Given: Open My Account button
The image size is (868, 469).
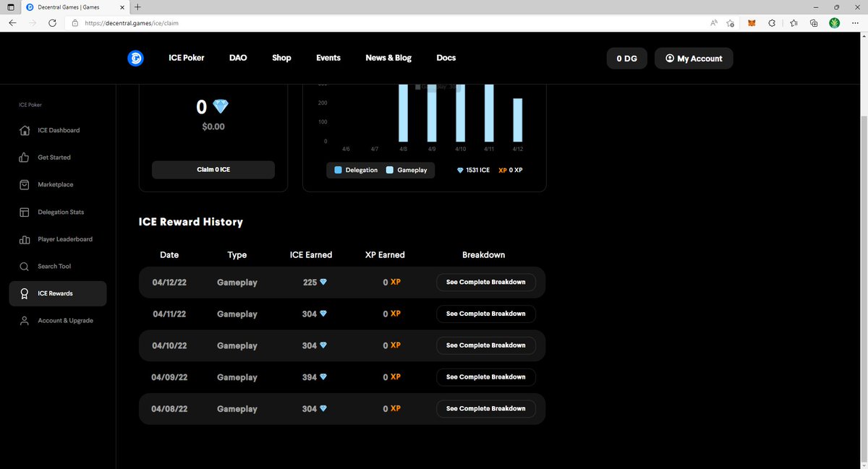Looking at the screenshot, I should coord(694,59).
